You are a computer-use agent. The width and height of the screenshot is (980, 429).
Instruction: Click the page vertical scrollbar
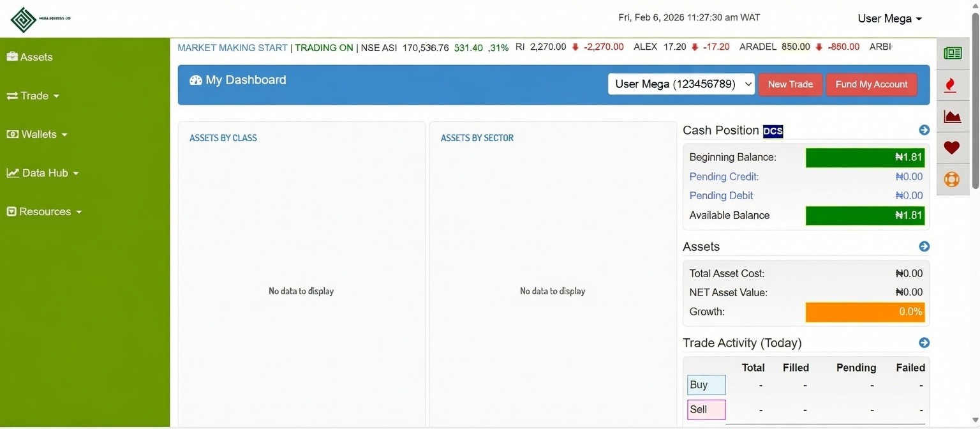975,100
